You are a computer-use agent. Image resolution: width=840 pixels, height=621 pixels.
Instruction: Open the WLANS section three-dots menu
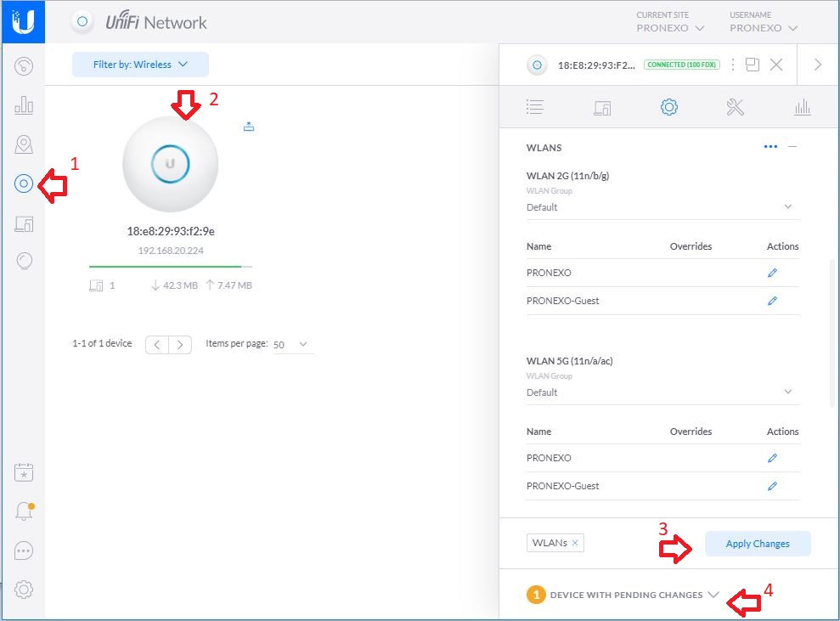770,147
